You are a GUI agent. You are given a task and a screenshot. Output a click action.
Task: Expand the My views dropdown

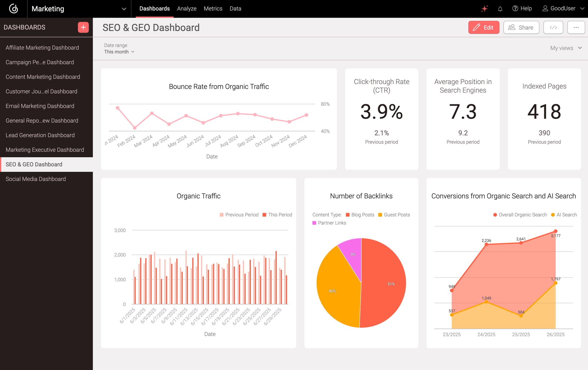[564, 48]
